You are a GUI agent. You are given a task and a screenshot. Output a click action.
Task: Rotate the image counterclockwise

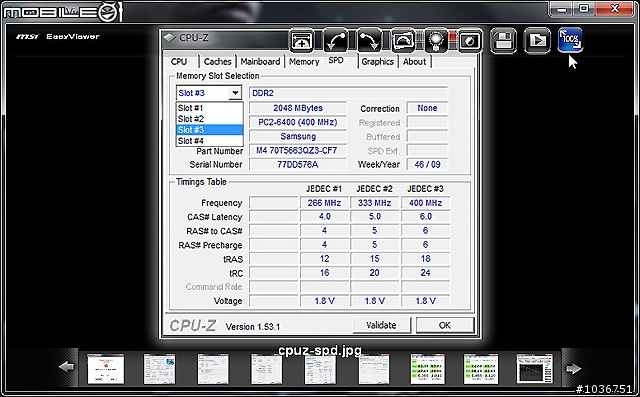tap(336, 40)
